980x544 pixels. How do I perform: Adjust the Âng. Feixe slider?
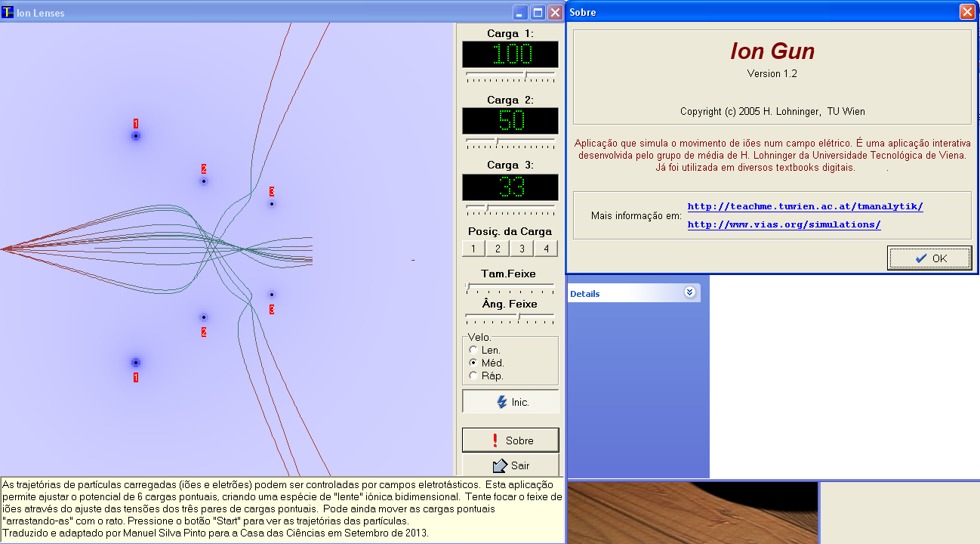coord(510,316)
